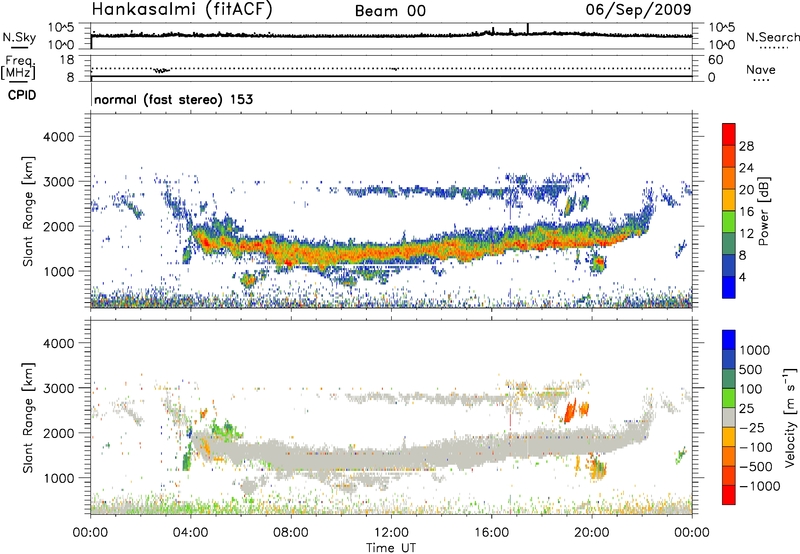
Task: Click the "N.Sky" legend label
Action: tap(19, 37)
